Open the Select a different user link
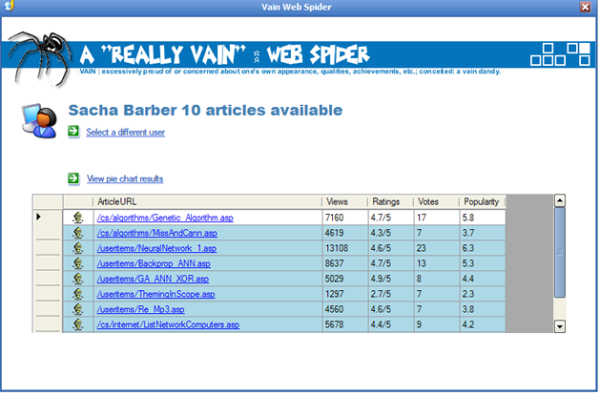The image size is (600, 395). tap(126, 132)
